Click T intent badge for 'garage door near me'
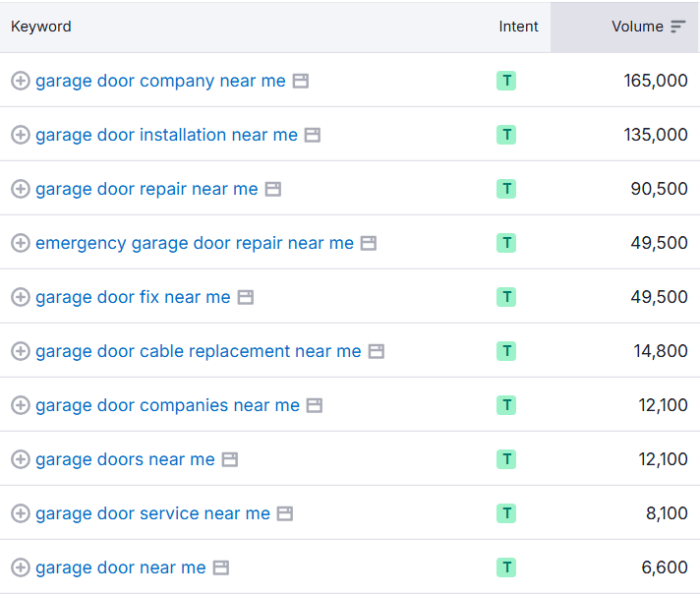The width and height of the screenshot is (700, 596). point(506,567)
